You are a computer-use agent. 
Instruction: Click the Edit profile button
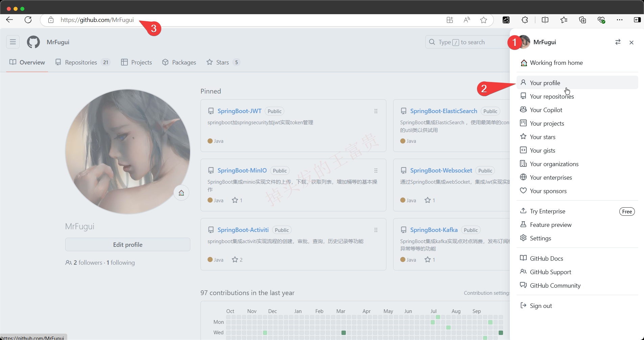click(128, 244)
